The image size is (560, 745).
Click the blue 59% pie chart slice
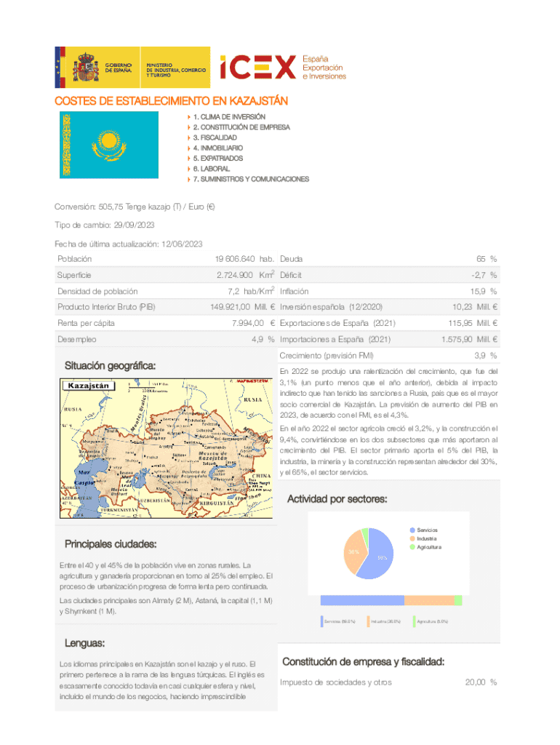coord(380,558)
